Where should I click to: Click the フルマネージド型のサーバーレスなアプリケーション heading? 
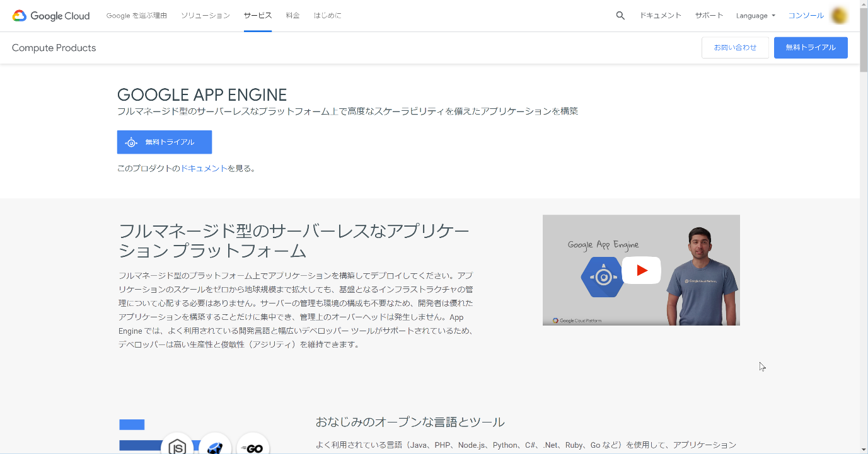point(294,241)
